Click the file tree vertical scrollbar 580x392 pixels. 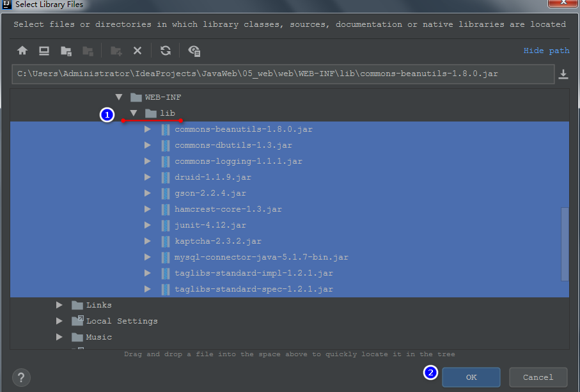pyautogui.click(x=565, y=244)
